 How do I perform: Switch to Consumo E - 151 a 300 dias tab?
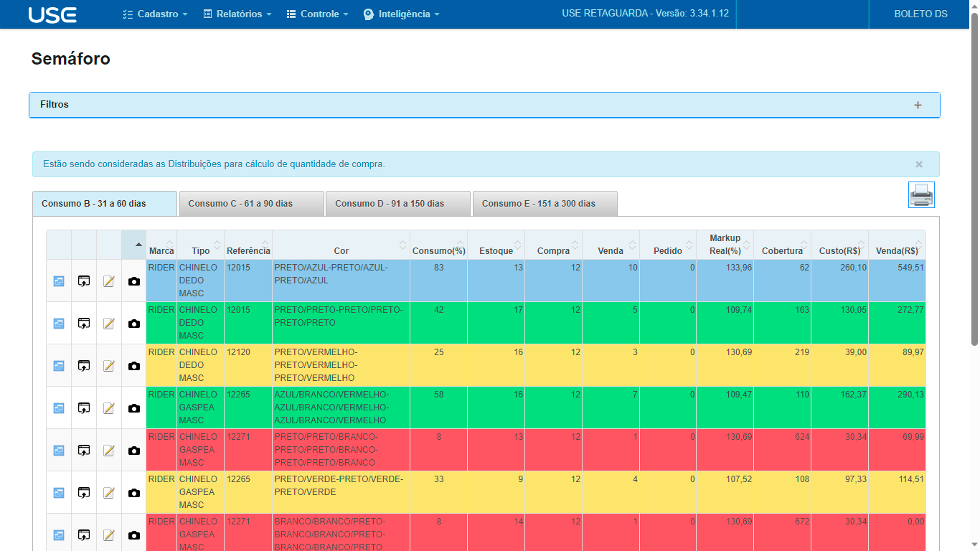point(545,204)
